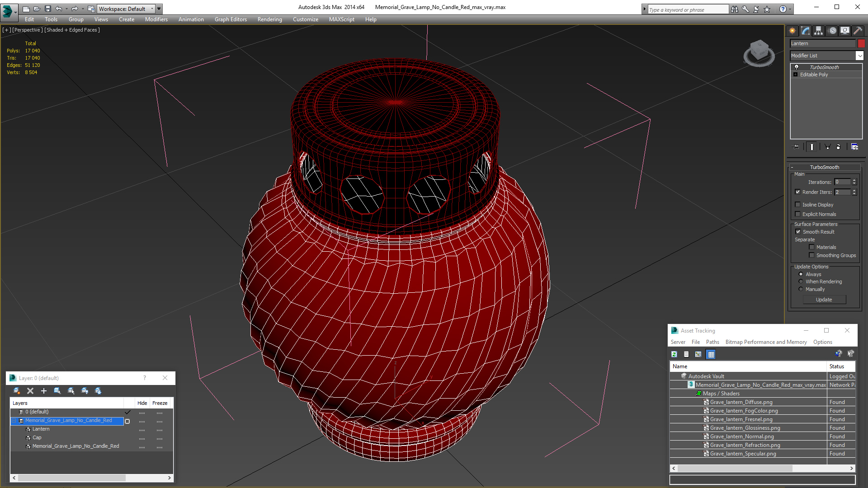Open Bitmap Performance and Memory menu

[x=766, y=342]
